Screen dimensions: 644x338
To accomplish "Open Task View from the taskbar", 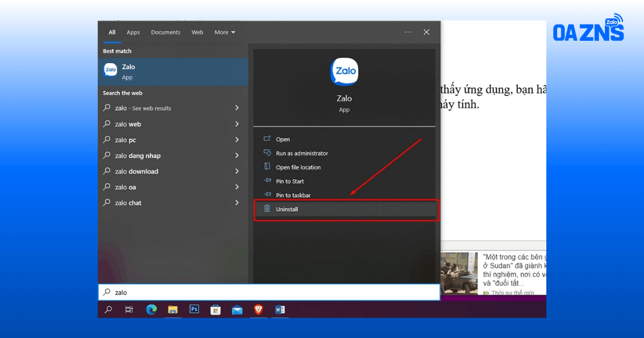I will tap(129, 310).
